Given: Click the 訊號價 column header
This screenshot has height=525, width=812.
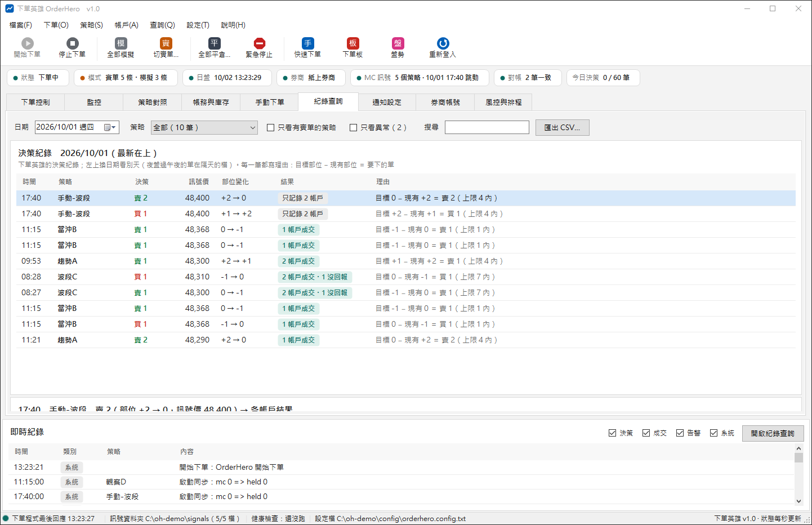Looking at the screenshot, I should tap(199, 182).
